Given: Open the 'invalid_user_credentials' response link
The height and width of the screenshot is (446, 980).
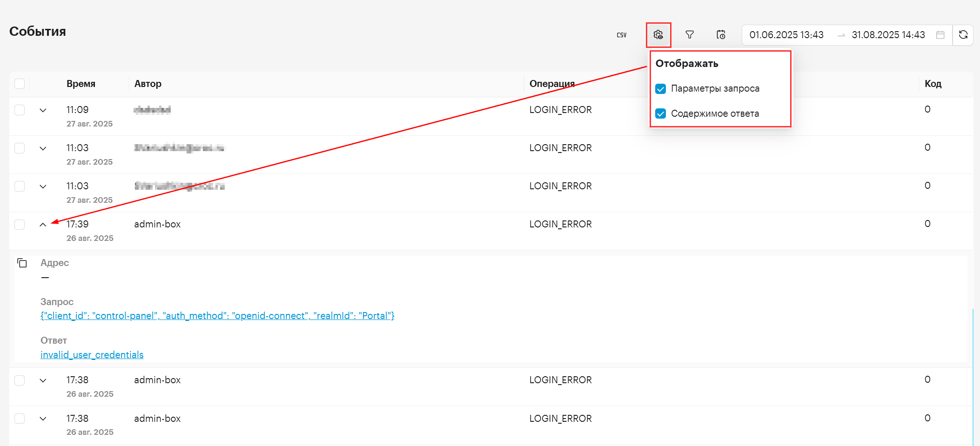Looking at the screenshot, I should pyautogui.click(x=92, y=355).
